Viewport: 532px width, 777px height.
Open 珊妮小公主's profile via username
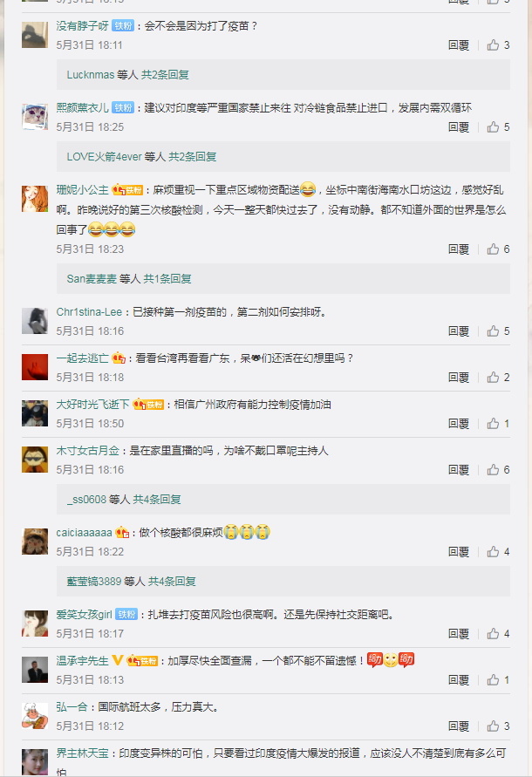point(82,190)
